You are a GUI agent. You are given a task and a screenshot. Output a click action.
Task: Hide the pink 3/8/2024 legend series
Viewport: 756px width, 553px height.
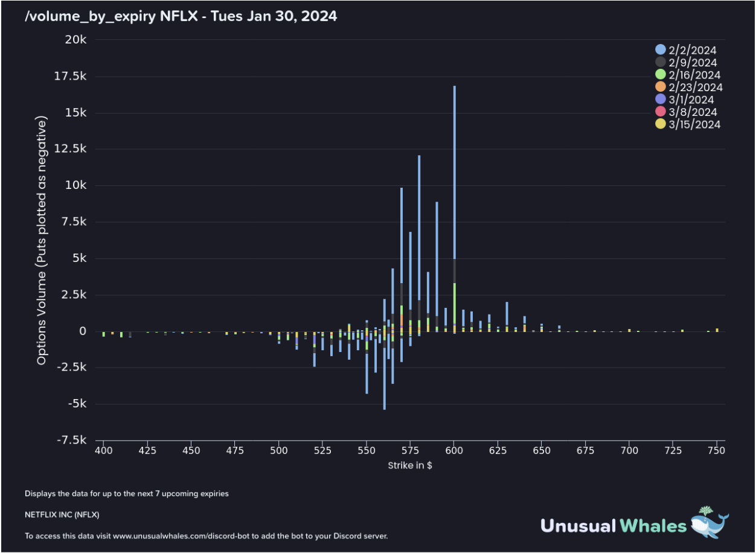pos(661,112)
